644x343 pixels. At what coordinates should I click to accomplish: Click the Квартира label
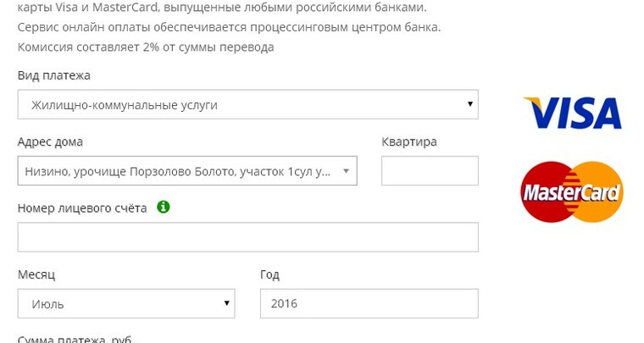point(409,141)
